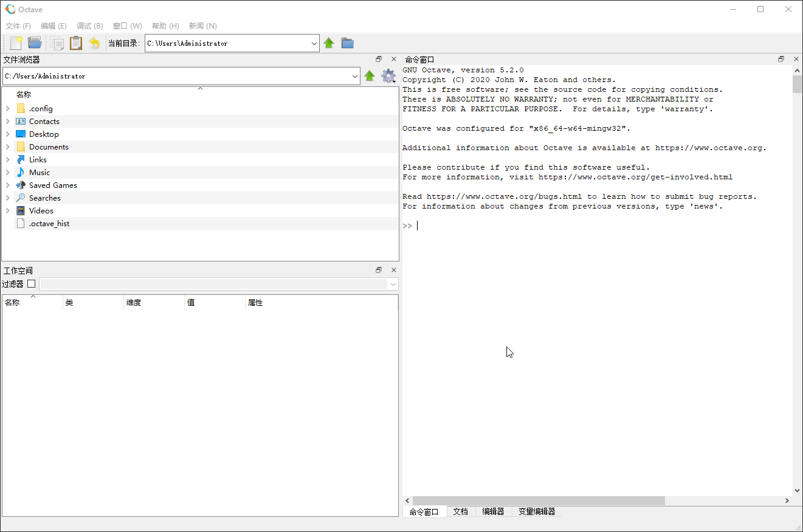The width and height of the screenshot is (803, 532).
Task: Enable the workspace filter checkbox
Action: click(x=32, y=284)
